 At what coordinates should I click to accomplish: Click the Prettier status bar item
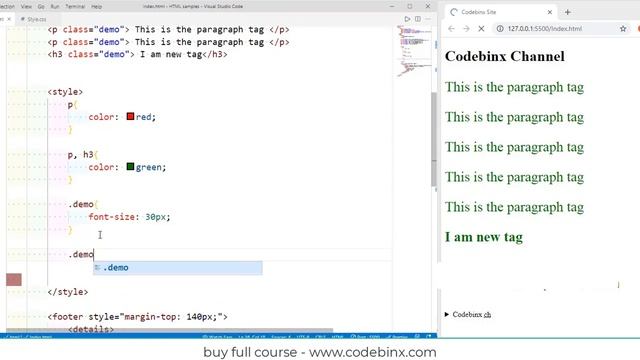point(397,337)
